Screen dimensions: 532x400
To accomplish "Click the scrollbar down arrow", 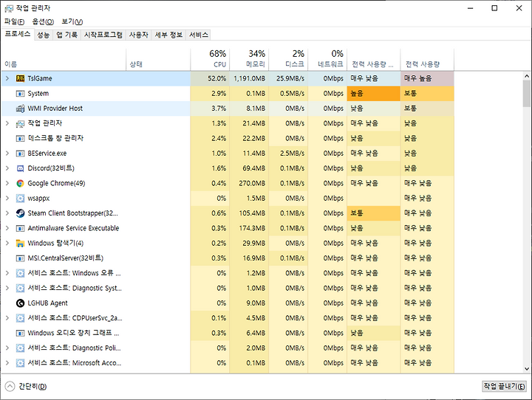I will 526,369.
